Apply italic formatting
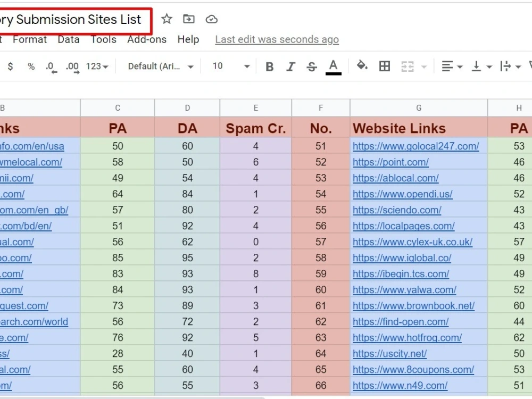Screen dimensions: 532x399 pyautogui.click(x=290, y=66)
